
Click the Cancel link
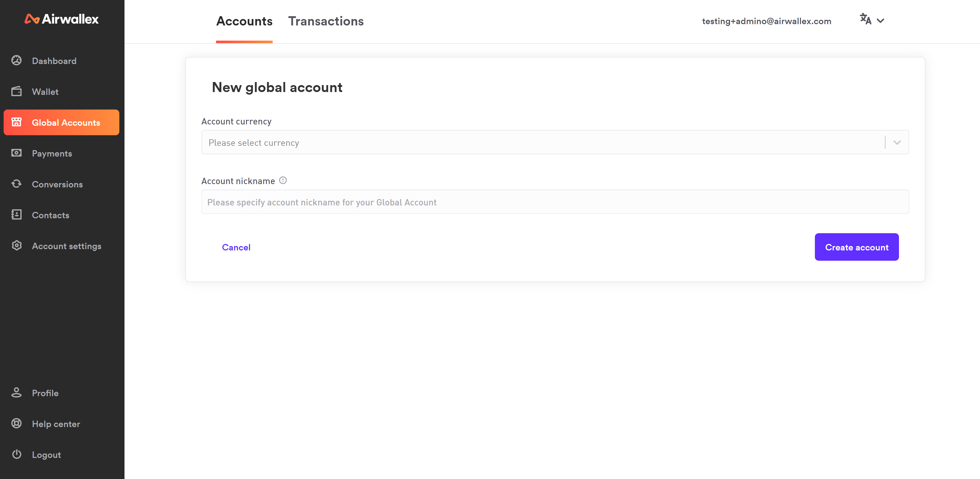[x=236, y=248]
